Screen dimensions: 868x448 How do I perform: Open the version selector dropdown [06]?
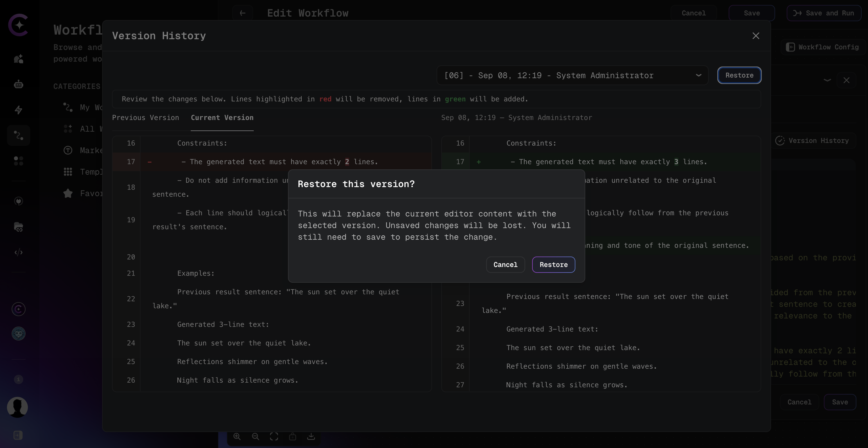[572, 75]
